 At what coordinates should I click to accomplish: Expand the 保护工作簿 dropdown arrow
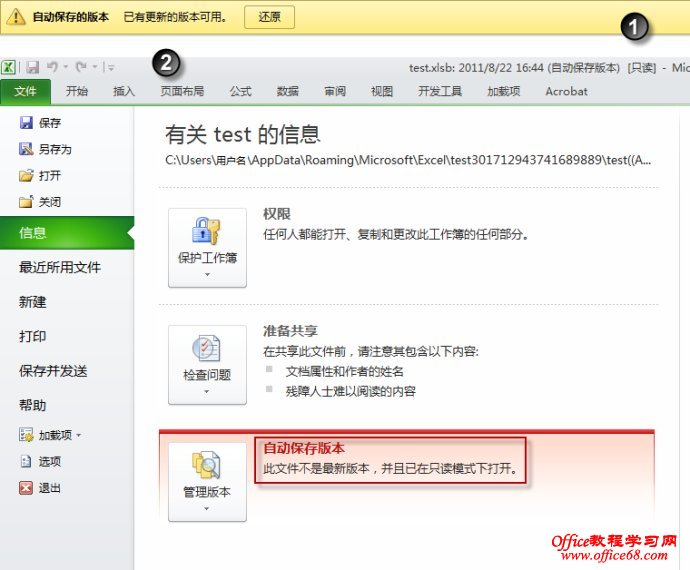point(207,275)
